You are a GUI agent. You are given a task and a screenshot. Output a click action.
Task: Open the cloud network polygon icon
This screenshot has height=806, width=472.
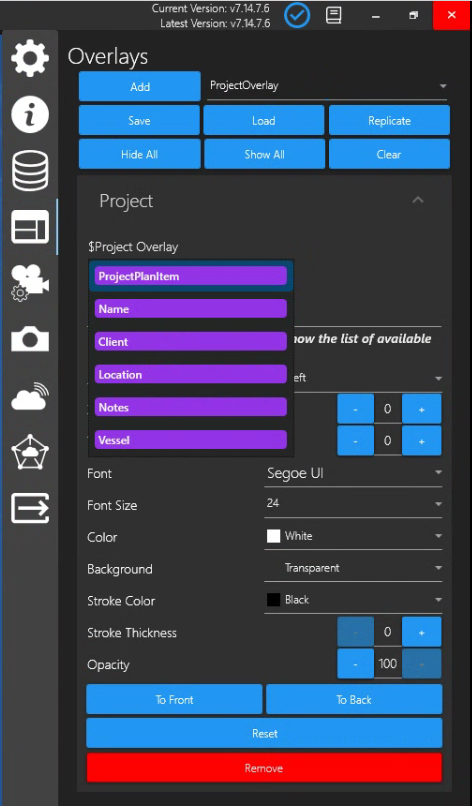[30, 452]
